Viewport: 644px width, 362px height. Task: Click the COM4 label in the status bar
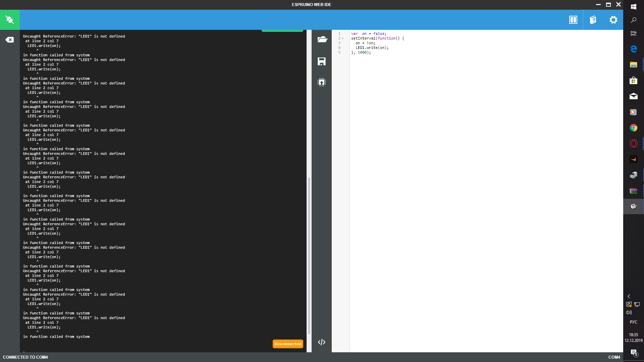click(614, 357)
